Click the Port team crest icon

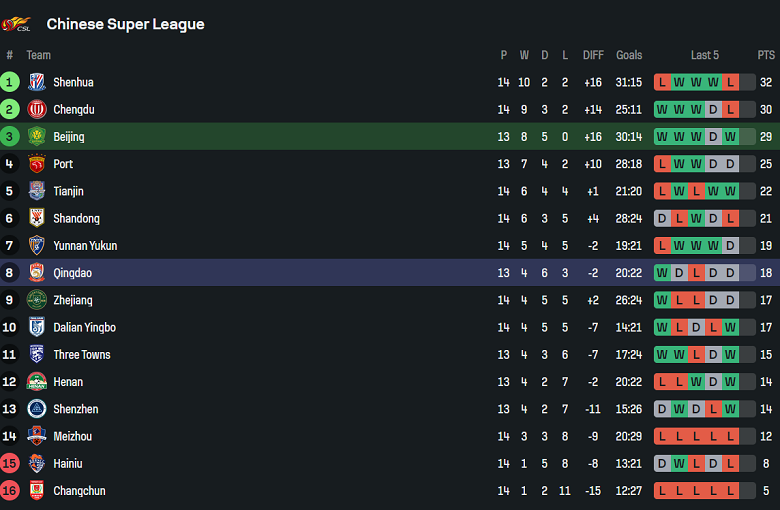(37, 164)
